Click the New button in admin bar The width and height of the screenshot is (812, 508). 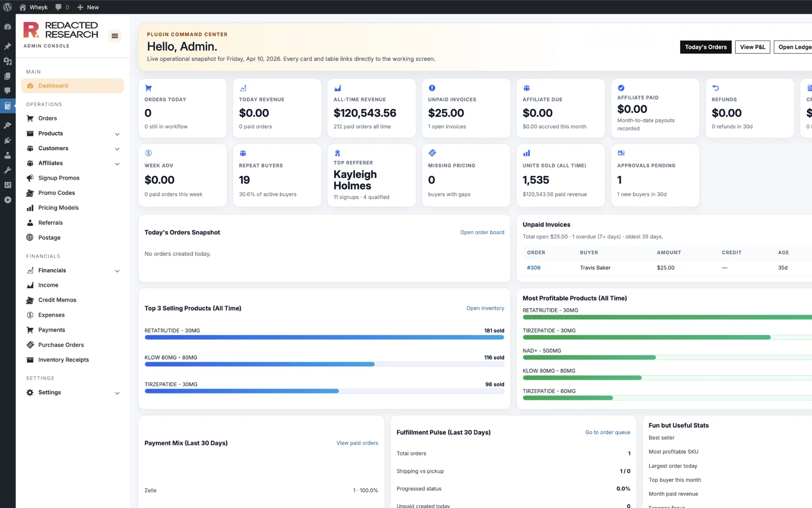point(88,7)
